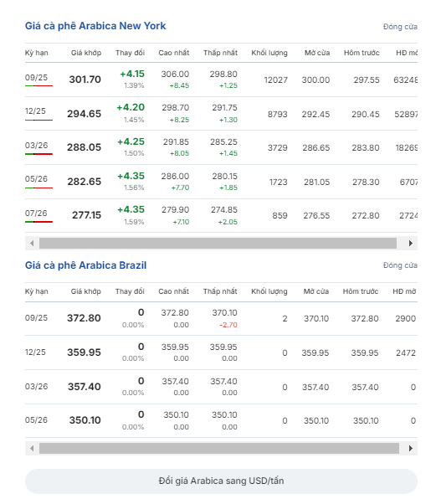The image size is (436, 504).
Task: Click the Brazil table horizontal scrollbar thumb
Action: coord(219,448)
